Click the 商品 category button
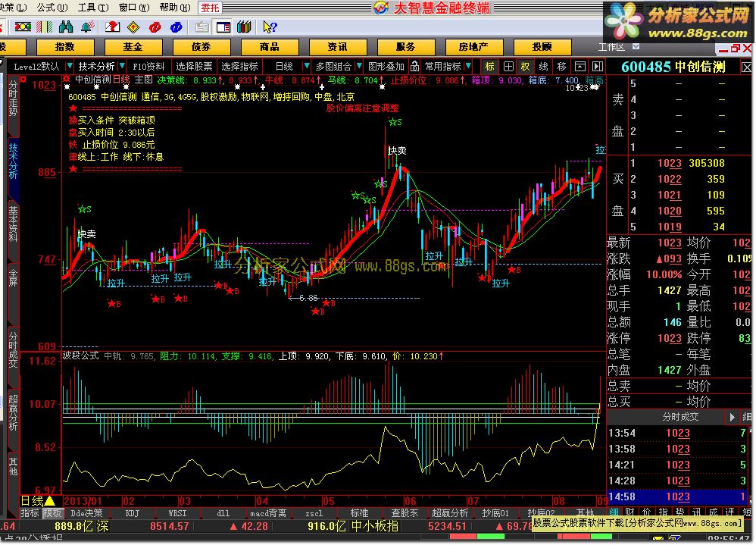Image resolution: width=756 pixels, height=545 pixels. (269, 47)
